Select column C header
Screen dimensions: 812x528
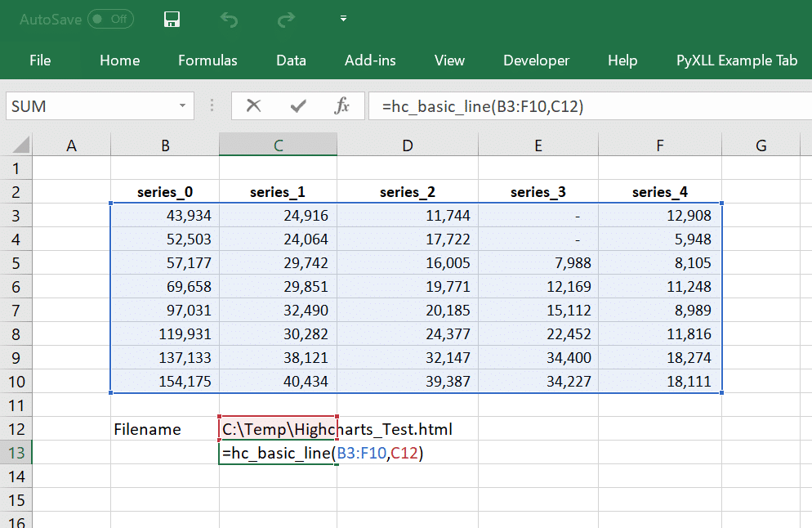[x=278, y=145]
